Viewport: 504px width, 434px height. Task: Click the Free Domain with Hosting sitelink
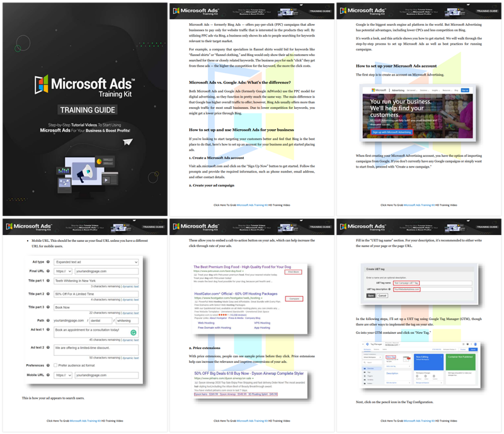point(214,328)
